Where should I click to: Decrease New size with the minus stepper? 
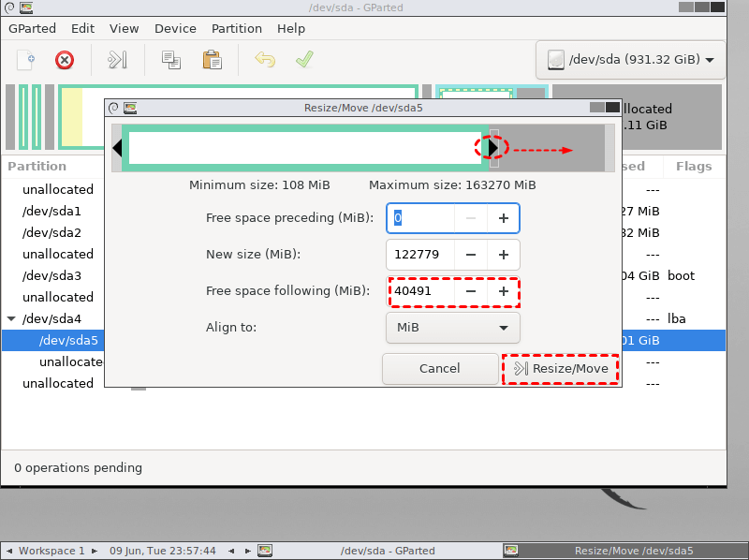pos(472,255)
